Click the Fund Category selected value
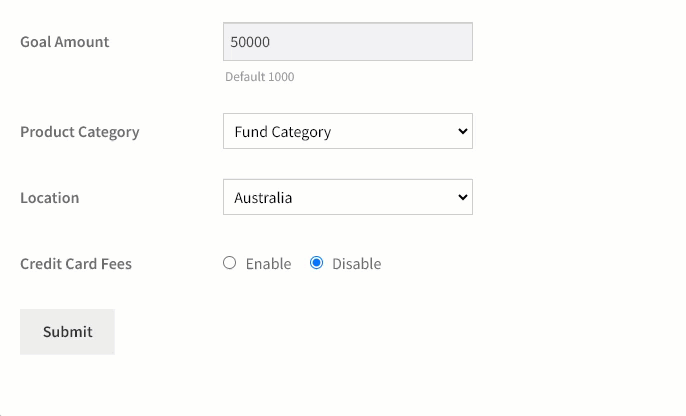The width and height of the screenshot is (686, 416). (283, 132)
